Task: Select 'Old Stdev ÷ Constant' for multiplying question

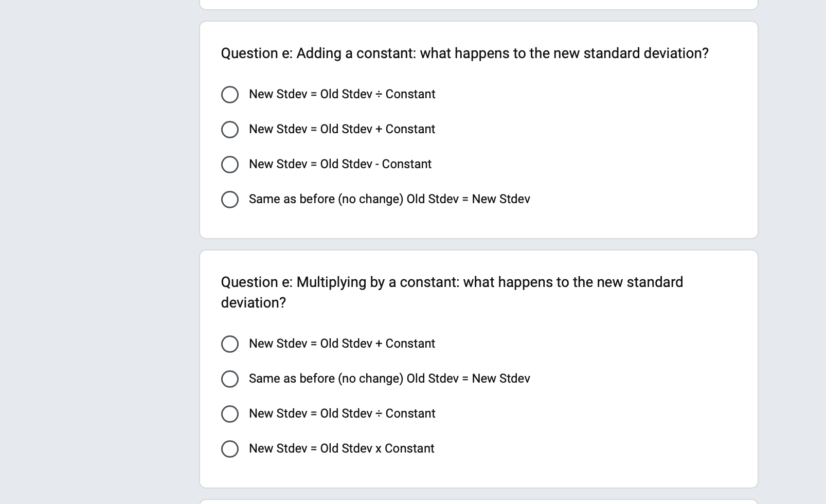Action: coord(230,414)
